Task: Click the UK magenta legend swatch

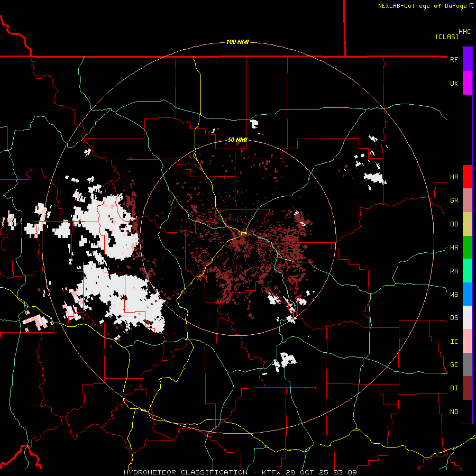Action: click(467, 83)
